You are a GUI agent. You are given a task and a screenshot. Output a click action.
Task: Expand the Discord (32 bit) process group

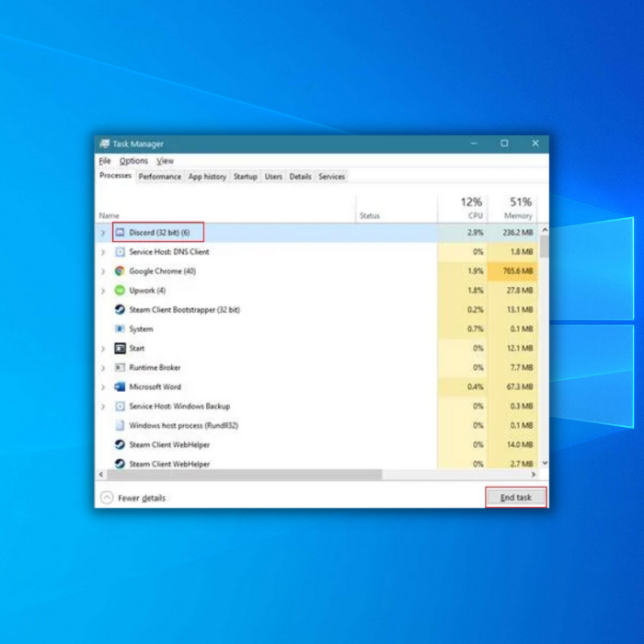103,233
